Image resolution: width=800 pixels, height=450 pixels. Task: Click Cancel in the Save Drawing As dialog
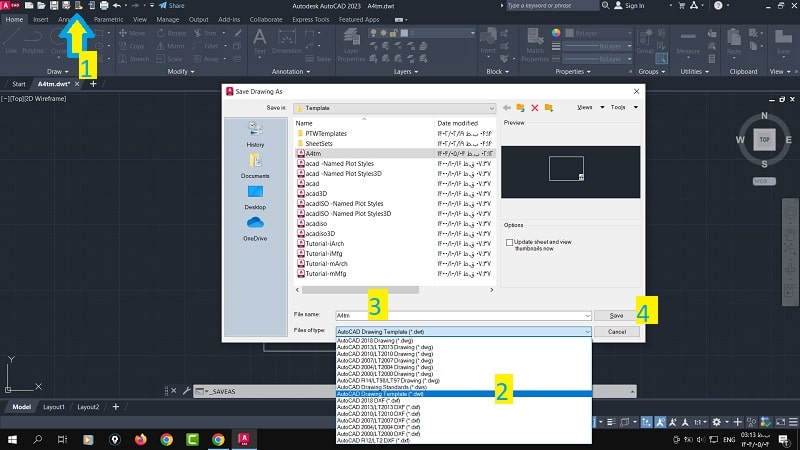(617, 332)
